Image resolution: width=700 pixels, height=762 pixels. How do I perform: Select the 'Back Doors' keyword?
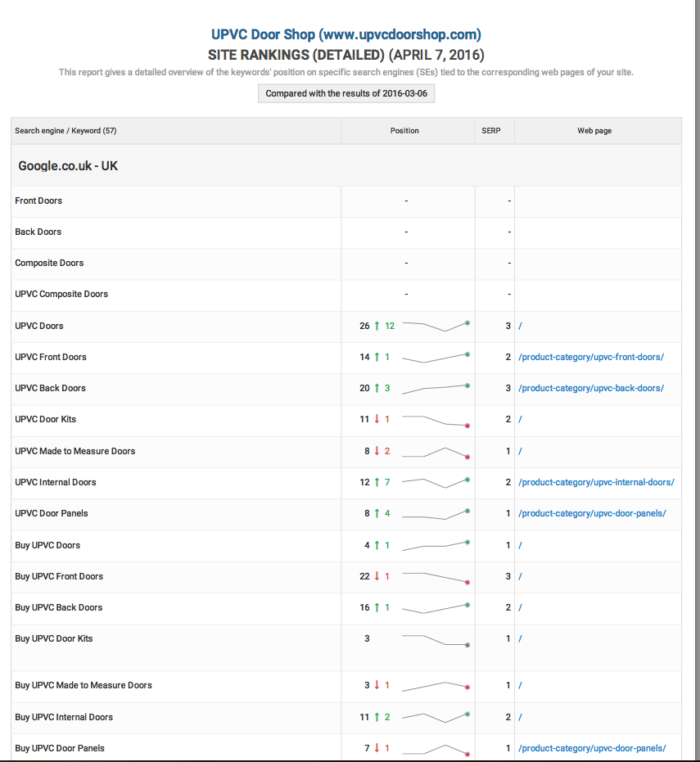pos(38,232)
